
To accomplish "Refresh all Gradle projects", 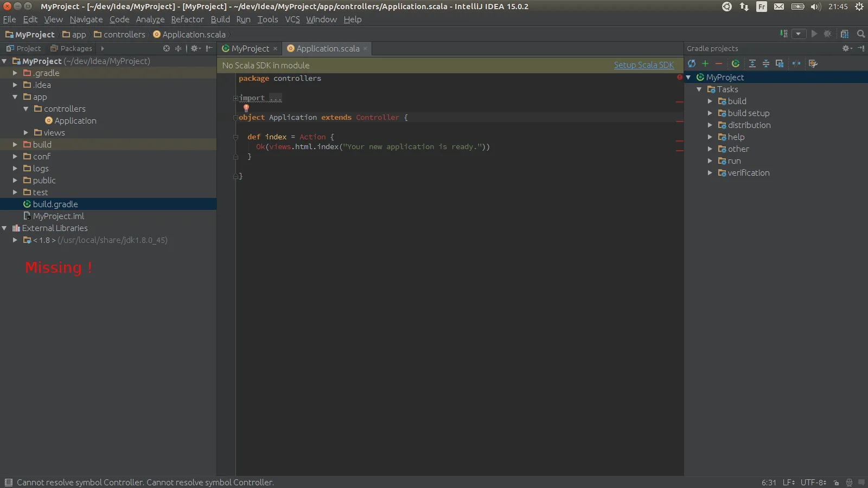I will coord(692,63).
